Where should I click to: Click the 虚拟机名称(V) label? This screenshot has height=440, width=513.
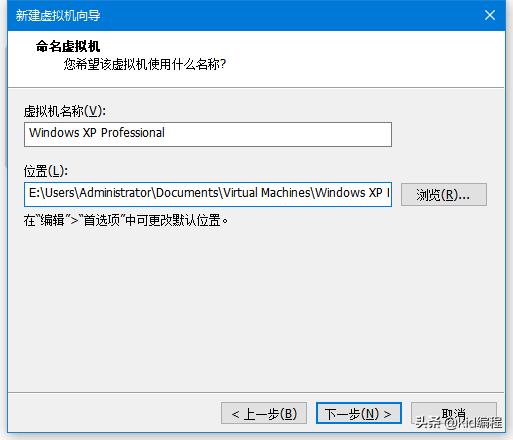click(65, 111)
